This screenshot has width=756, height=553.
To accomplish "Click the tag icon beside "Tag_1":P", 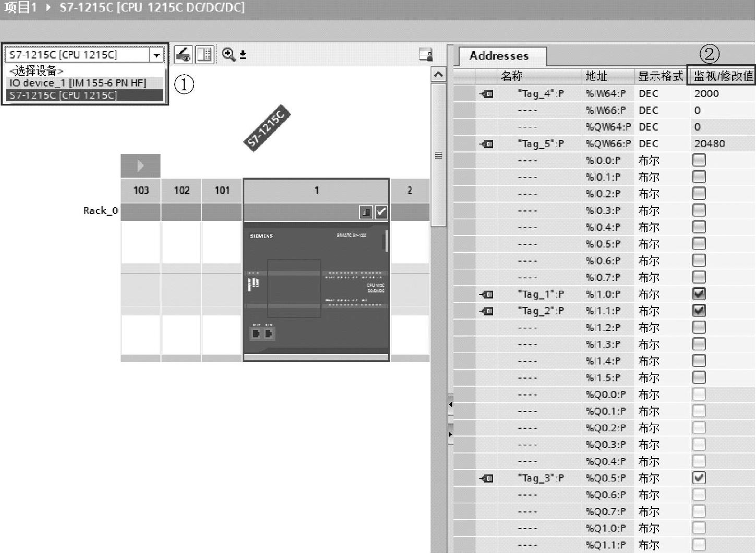I will click(x=486, y=295).
